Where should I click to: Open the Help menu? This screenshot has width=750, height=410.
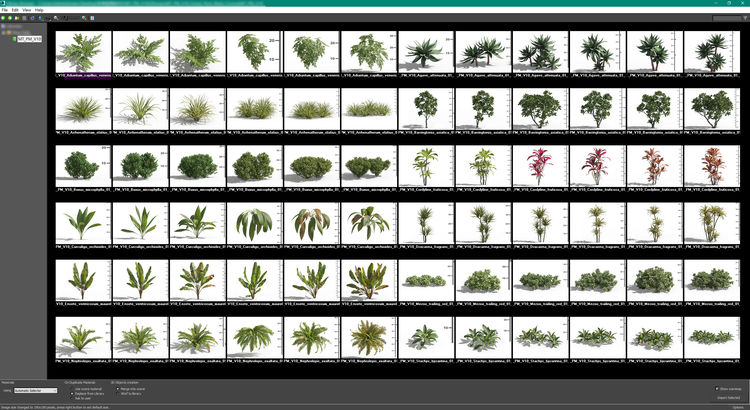pyautogui.click(x=39, y=10)
